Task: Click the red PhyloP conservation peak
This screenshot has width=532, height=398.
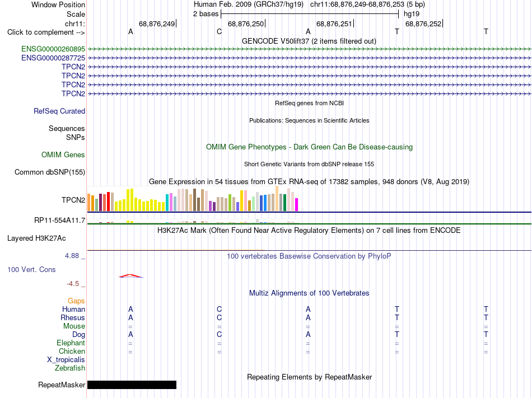Action: click(131, 276)
